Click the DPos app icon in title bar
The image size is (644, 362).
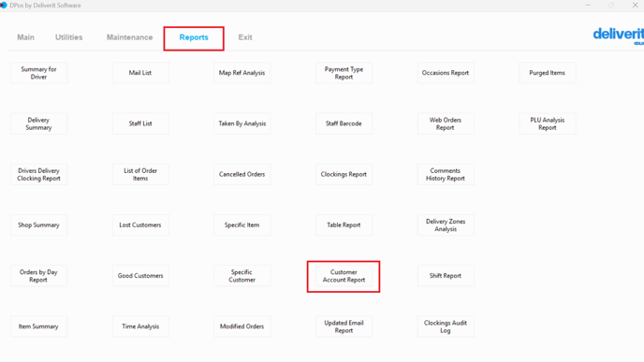click(x=4, y=6)
